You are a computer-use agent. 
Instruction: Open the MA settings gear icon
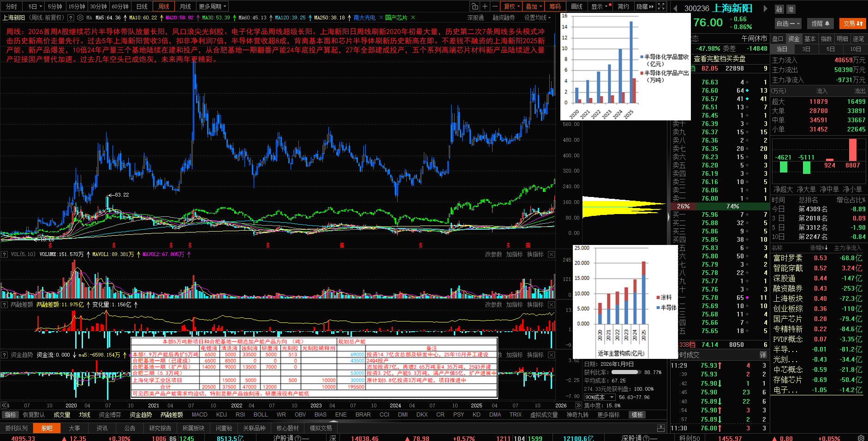80,18
